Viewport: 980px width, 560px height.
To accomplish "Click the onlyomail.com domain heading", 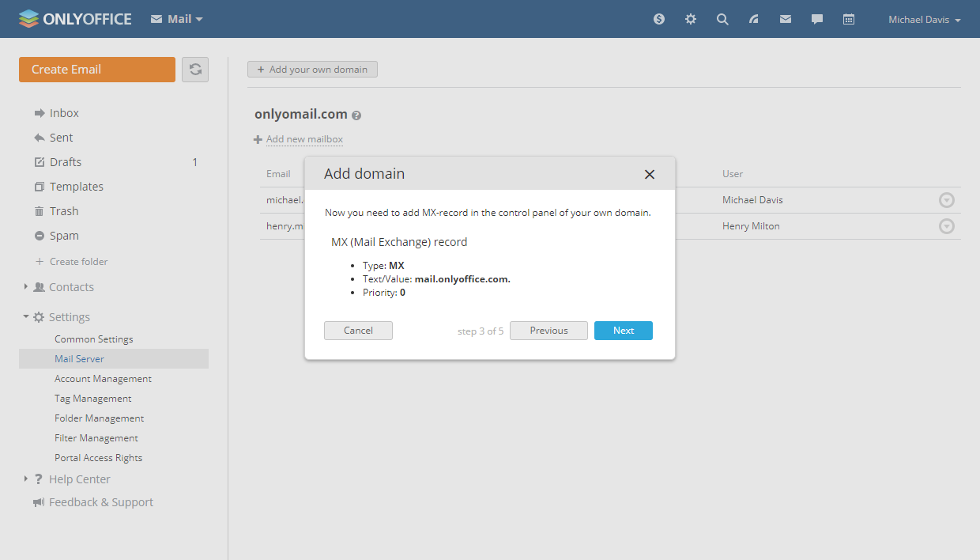I will point(301,115).
